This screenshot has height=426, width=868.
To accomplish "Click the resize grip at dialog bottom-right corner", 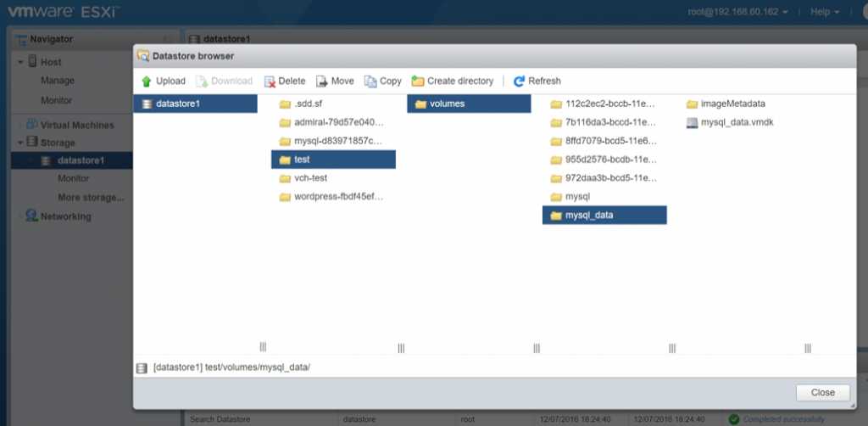I will pyautogui.click(x=853, y=406).
